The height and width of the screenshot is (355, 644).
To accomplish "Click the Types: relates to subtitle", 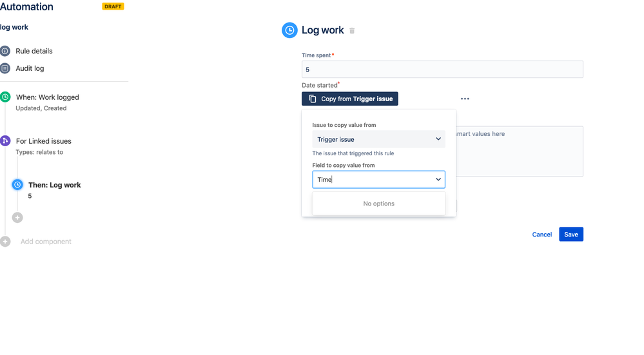I will pos(39,152).
